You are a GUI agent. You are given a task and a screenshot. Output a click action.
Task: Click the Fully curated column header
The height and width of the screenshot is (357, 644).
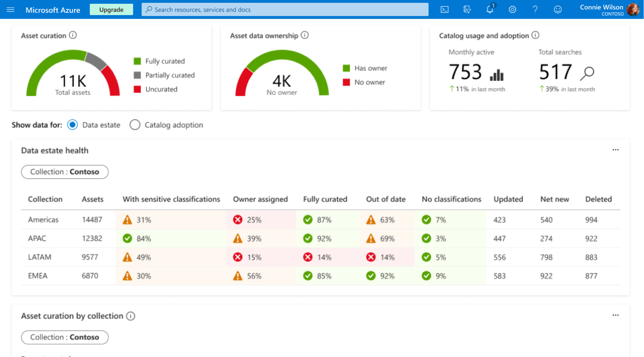click(325, 199)
